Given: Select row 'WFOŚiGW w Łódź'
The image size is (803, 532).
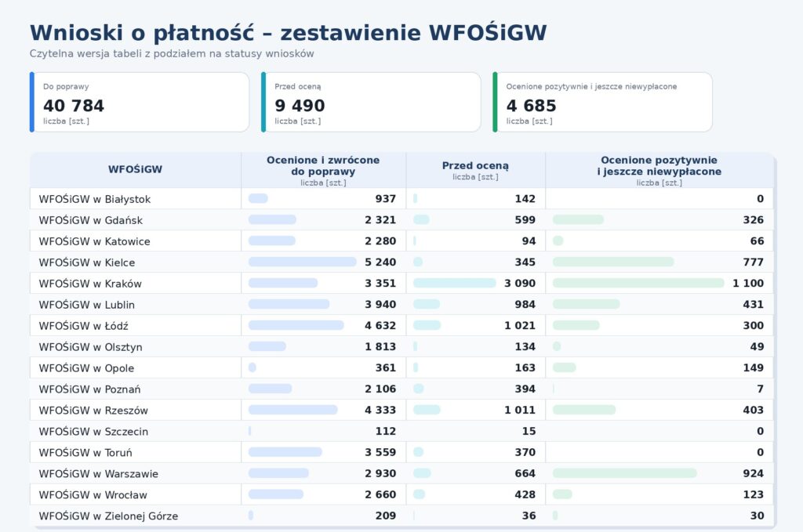Looking at the screenshot, I should (401, 325).
